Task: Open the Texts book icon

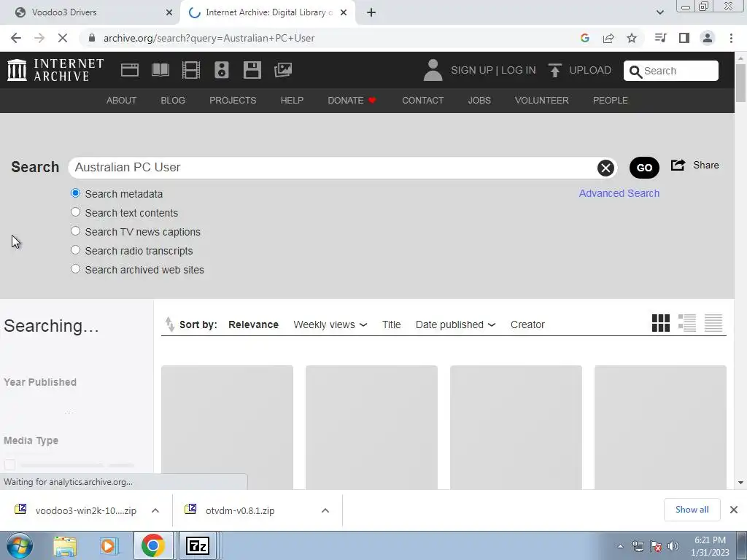Action: coord(160,70)
